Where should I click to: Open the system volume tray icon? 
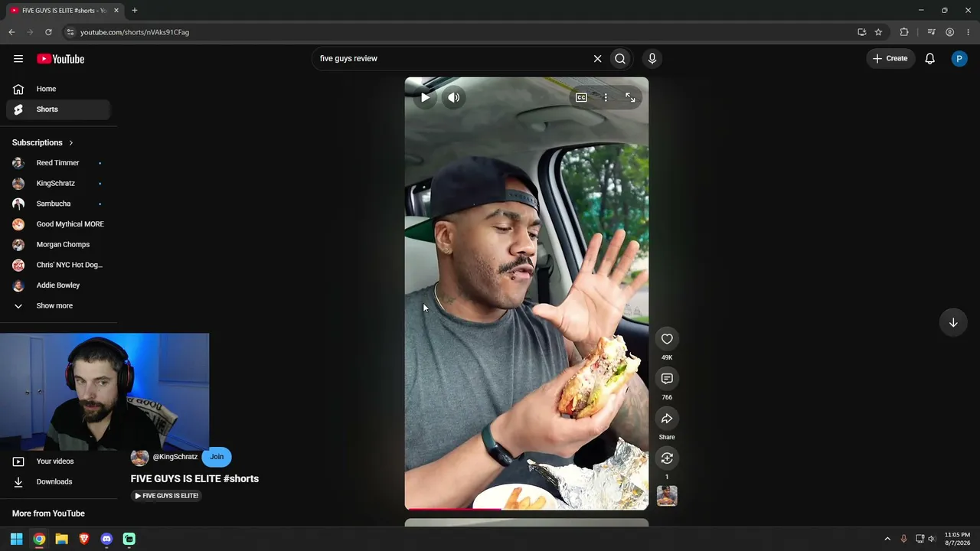(x=932, y=539)
